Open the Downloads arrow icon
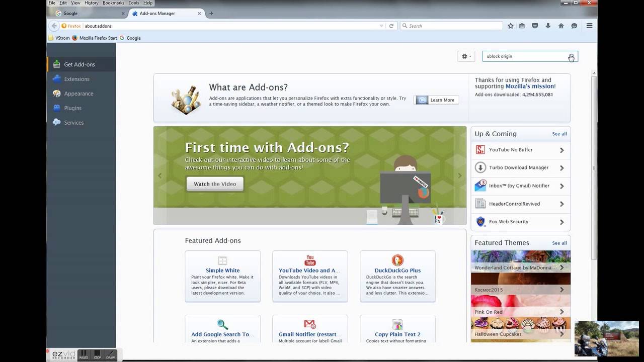Image resolution: width=644 pixels, height=362 pixels. point(548,26)
